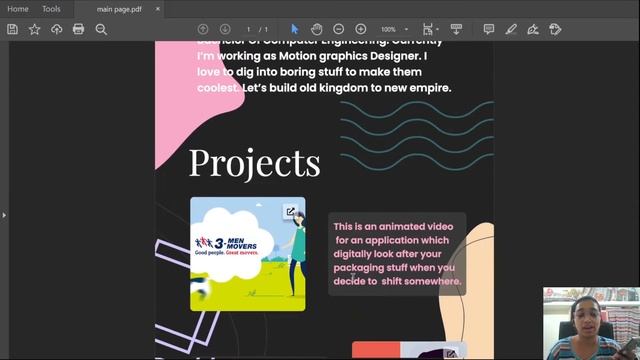Image resolution: width=640 pixels, height=360 pixels.
Task: Close the main page.pdf tab
Action: point(158,9)
